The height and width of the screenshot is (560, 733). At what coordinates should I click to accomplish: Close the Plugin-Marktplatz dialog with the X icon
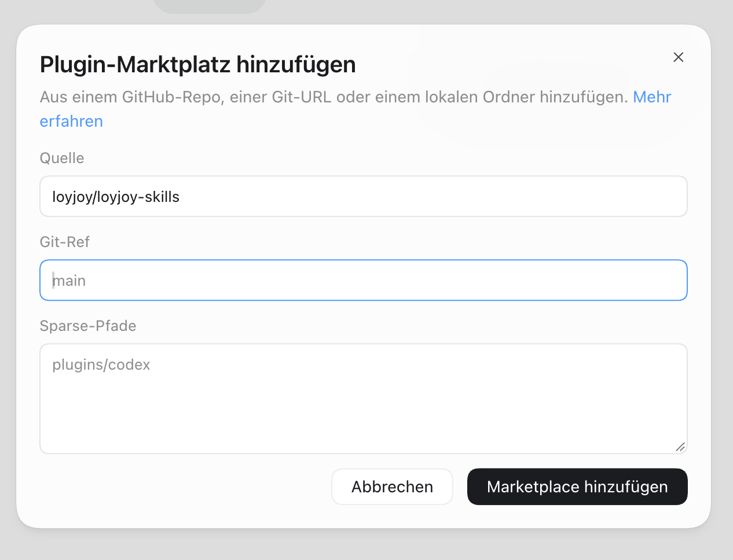click(x=679, y=57)
